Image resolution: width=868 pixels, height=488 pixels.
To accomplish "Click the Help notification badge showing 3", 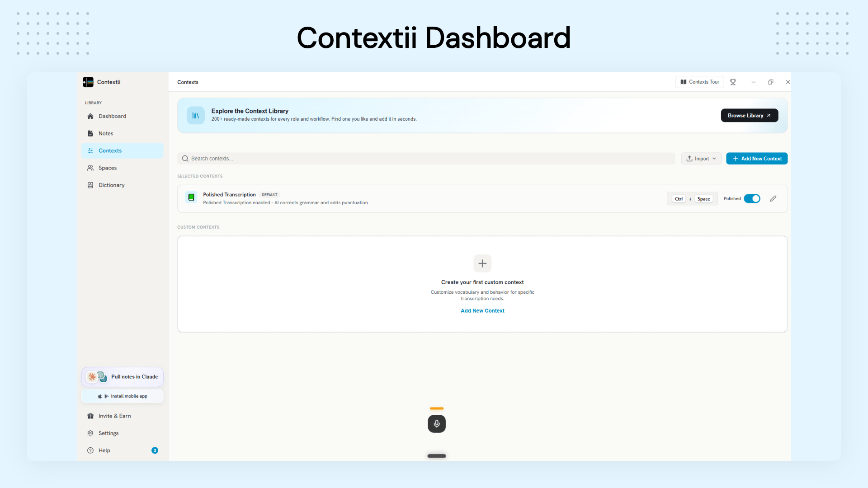I will pos(155,450).
